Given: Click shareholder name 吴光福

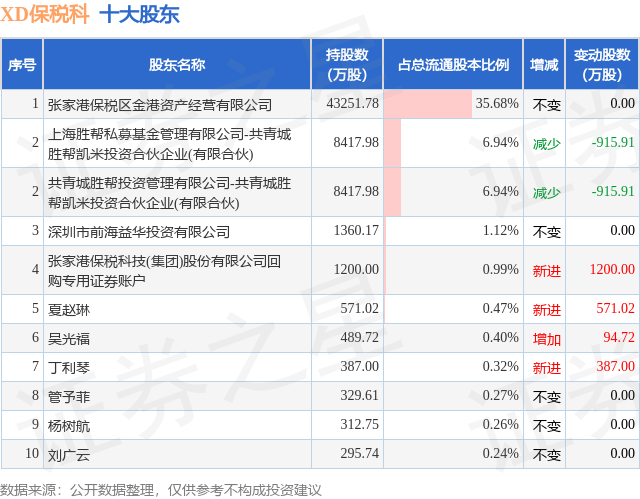Looking at the screenshot, I should pyautogui.click(x=69, y=339).
